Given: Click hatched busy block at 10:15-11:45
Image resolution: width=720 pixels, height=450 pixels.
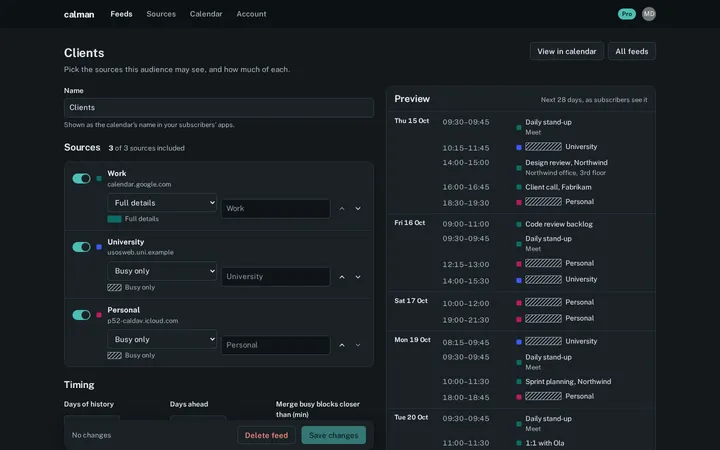Looking at the screenshot, I should (543, 147).
